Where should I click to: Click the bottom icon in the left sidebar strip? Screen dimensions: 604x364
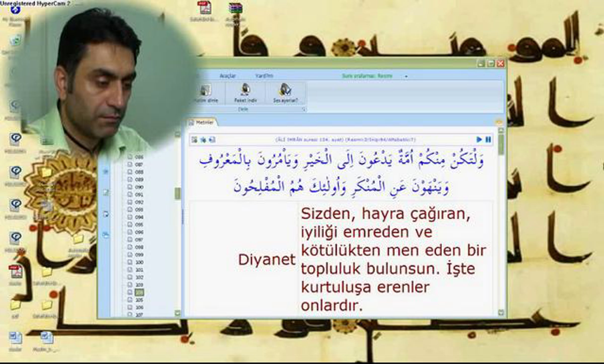pos(106,235)
